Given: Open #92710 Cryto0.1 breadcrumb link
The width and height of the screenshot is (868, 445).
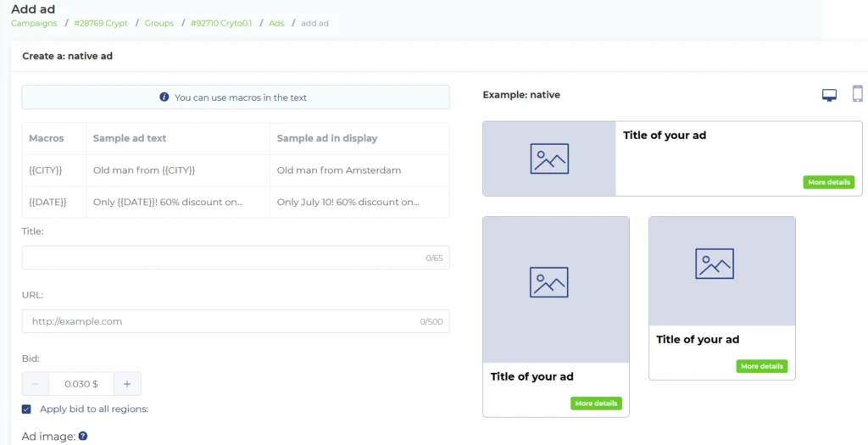Looking at the screenshot, I should click(221, 23).
